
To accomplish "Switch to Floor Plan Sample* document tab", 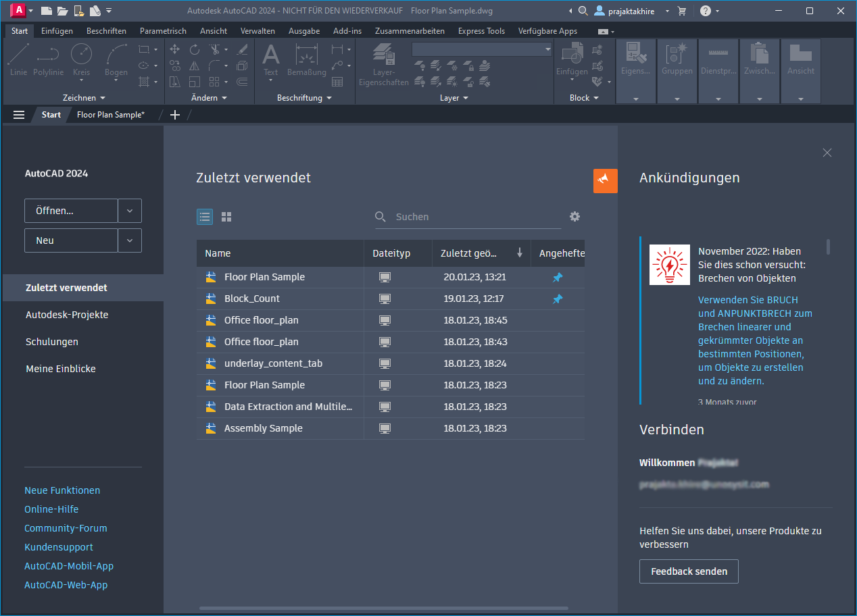I will pyautogui.click(x=111, y=115).
